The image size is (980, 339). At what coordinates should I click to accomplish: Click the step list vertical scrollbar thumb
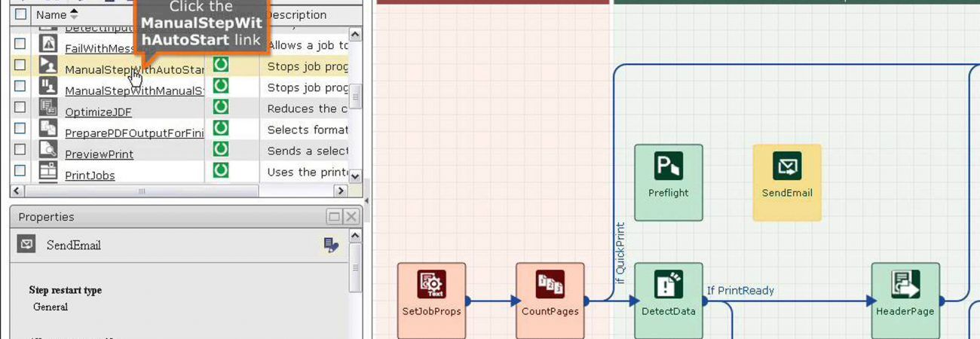356,96
